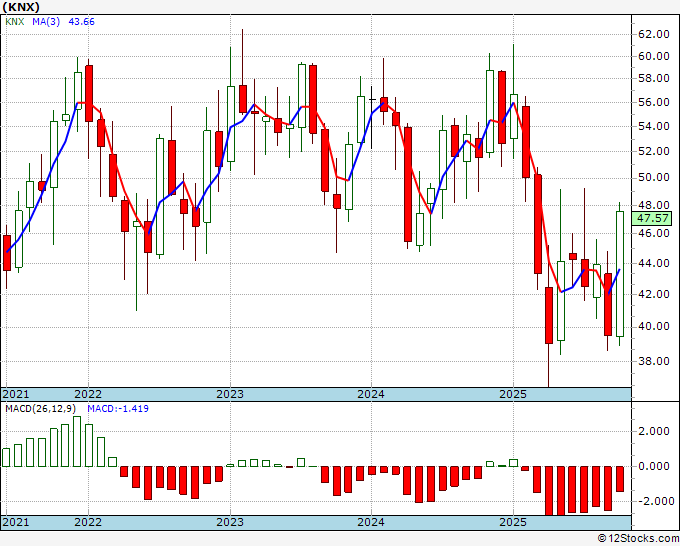Viewport: 680px width, 546px height.
Task: Click the 2.000 MACD axis label
Action: pos(654,431)
